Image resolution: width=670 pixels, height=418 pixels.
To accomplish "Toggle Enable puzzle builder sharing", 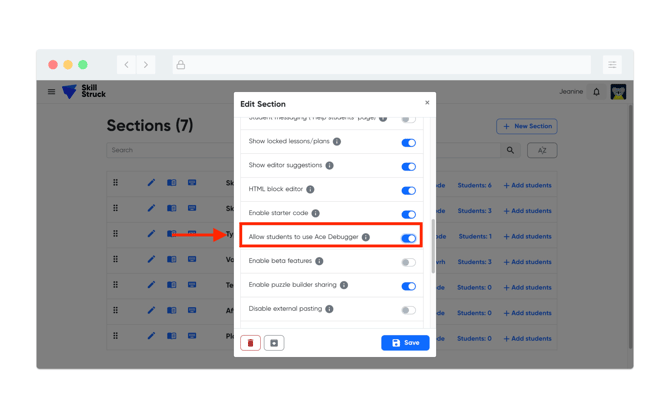I will [408, 286].
